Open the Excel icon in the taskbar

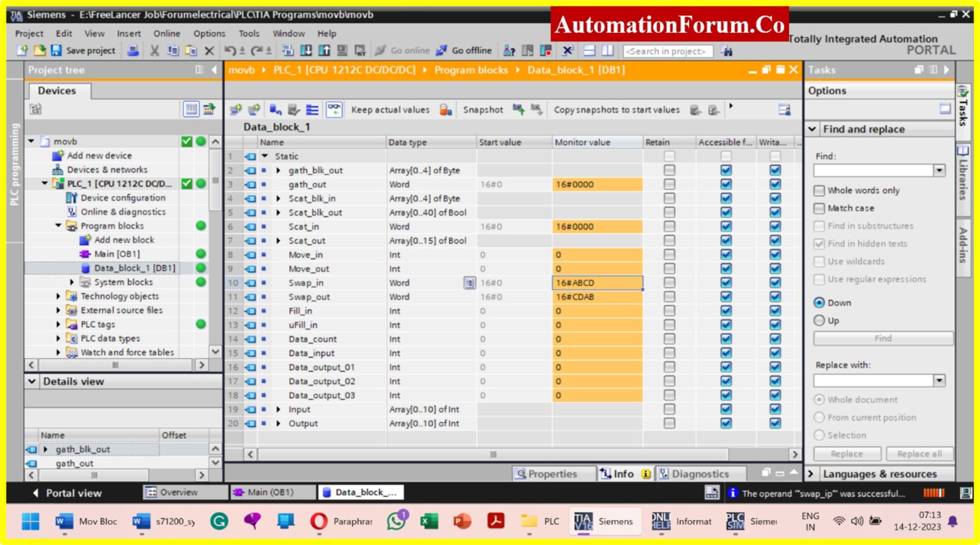(429, 521)
